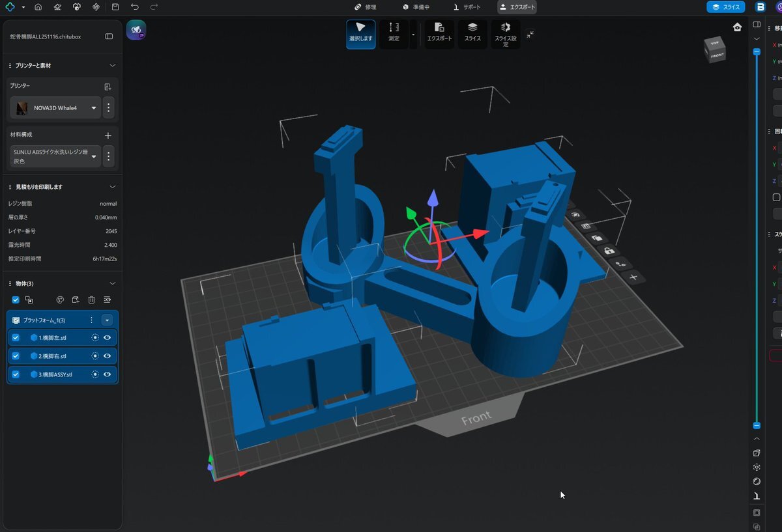This screenshot has height=532, width=782.
Task: Toggle visibility of 3.横脚ASSY.stl
Action: coord(107,374)
